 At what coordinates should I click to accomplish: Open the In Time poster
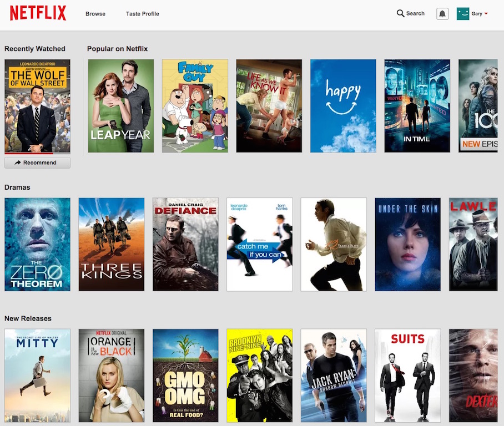(x=417, y=106)
